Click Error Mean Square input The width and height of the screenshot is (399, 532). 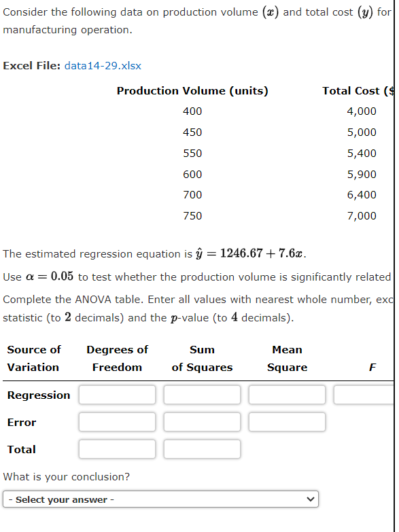click(287, 422)
